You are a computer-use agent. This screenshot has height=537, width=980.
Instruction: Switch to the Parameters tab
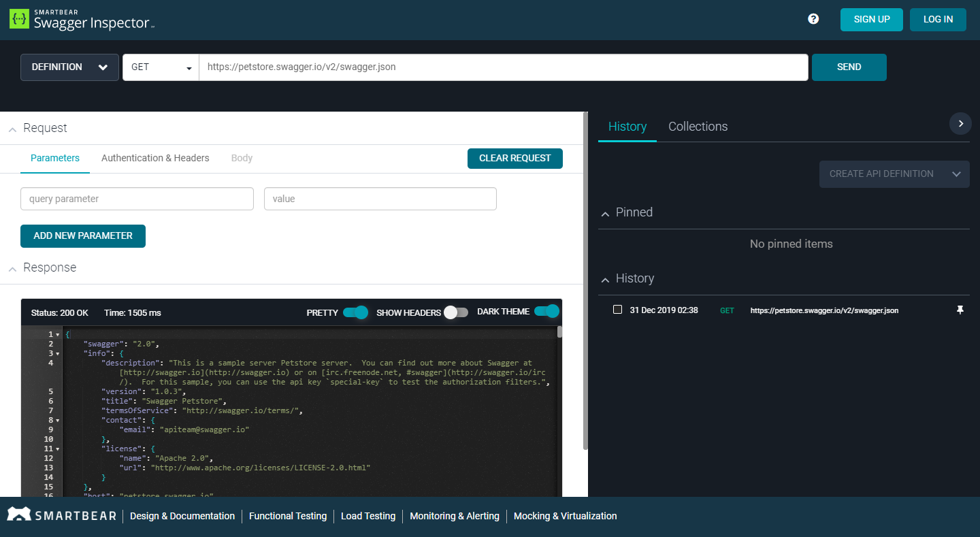point(55,158)
